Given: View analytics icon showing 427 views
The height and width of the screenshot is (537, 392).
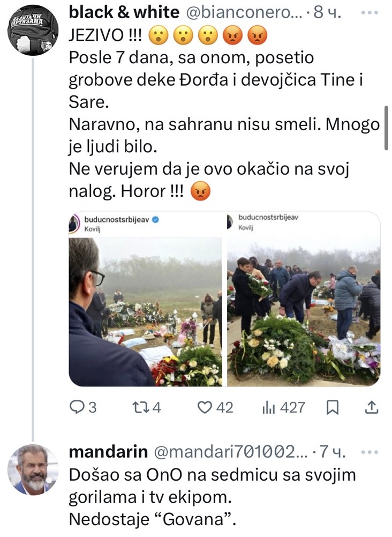Looking at the screenshot, I should pos(283,407).
